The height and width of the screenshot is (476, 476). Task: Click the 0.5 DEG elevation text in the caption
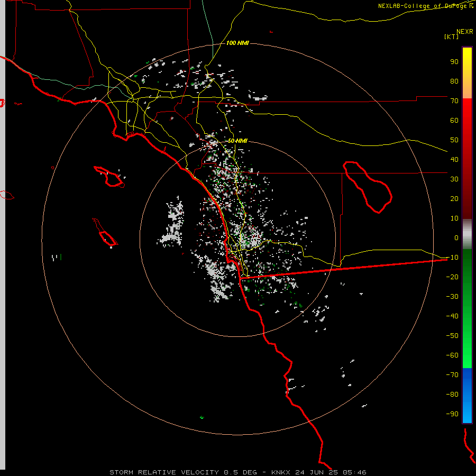click(x=240, y=472)
